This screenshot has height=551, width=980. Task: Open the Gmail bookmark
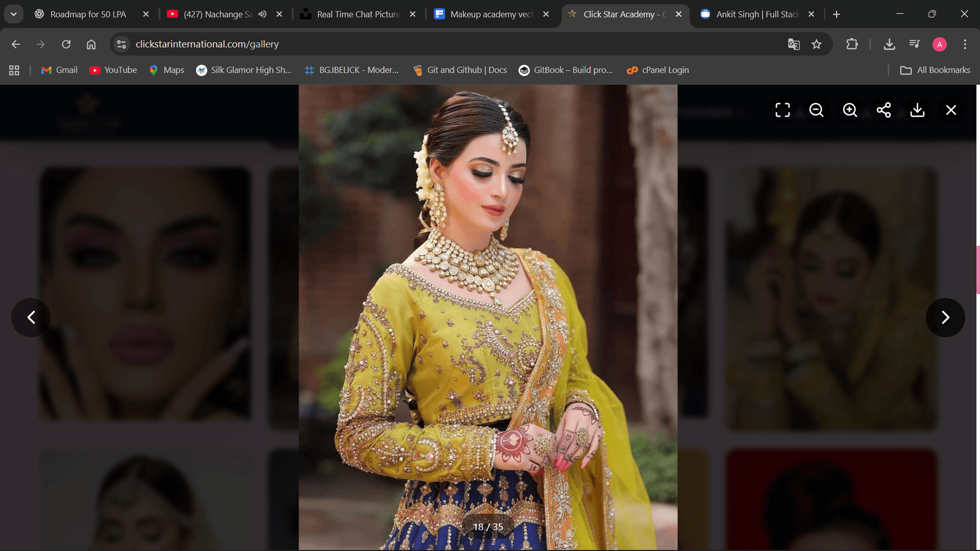point(59,70)
